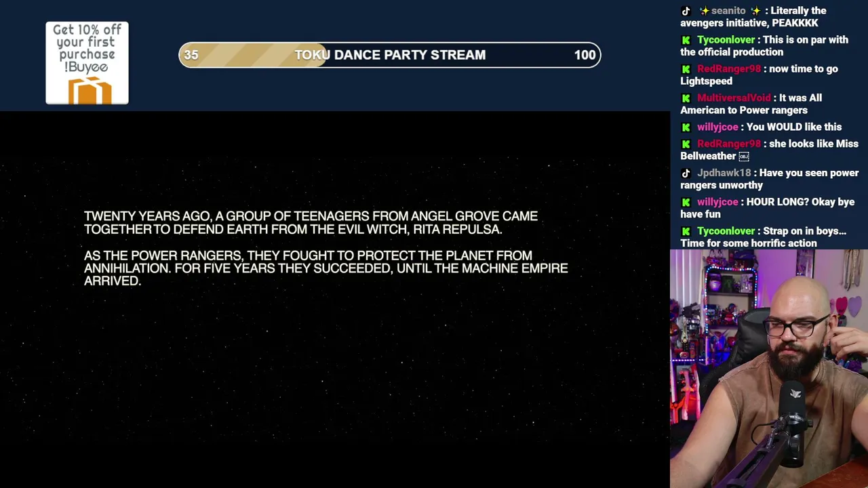Image resolution: width=868 pixels, height=488 pixels.
Task: Click the Kick icon beside 'This is on par' message
Action: 686,40
